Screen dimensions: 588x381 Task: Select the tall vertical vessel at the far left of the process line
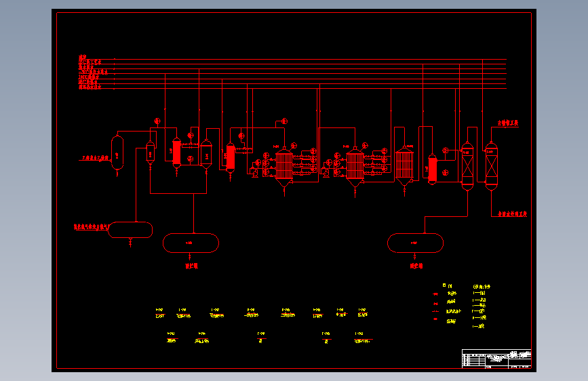pyautogui.click(x=117, y=153)
